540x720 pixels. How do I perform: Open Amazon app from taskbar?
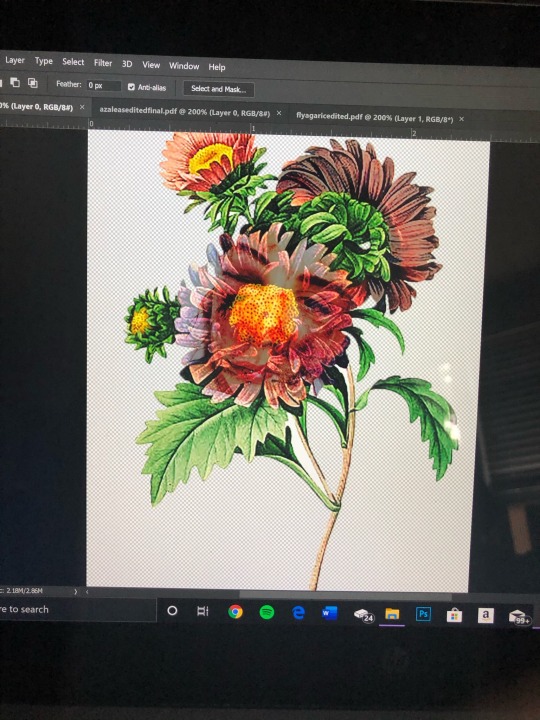click(485, 615)
